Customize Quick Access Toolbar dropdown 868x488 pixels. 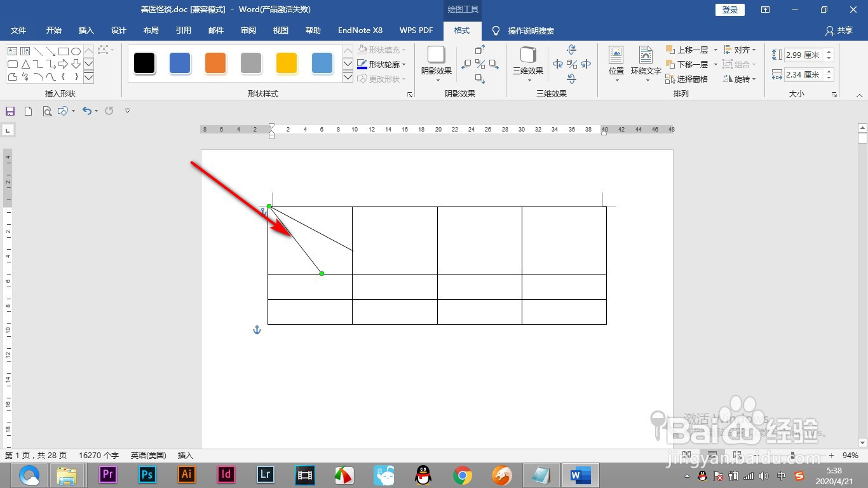[128, 111]
